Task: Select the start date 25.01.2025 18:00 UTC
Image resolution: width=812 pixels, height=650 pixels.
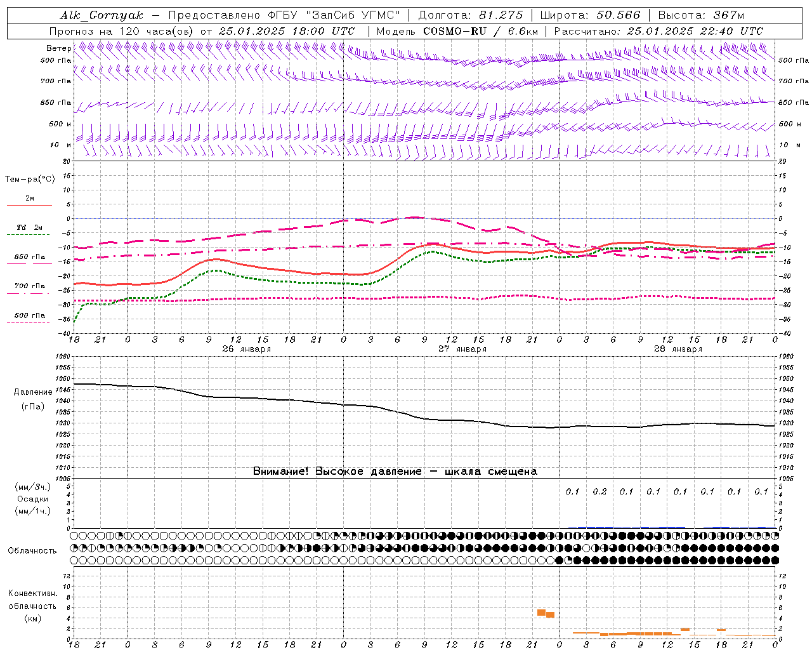Action: click(287, 31)
